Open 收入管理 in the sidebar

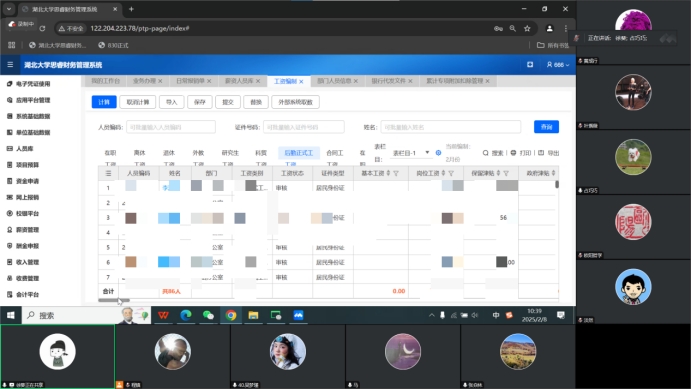click(27, 262)
